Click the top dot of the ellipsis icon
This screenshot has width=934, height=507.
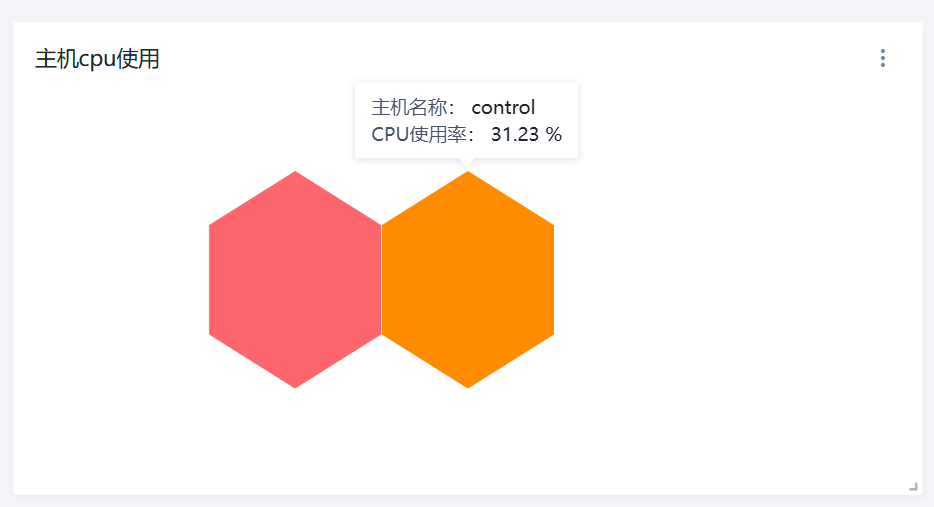tap(882, 51)
